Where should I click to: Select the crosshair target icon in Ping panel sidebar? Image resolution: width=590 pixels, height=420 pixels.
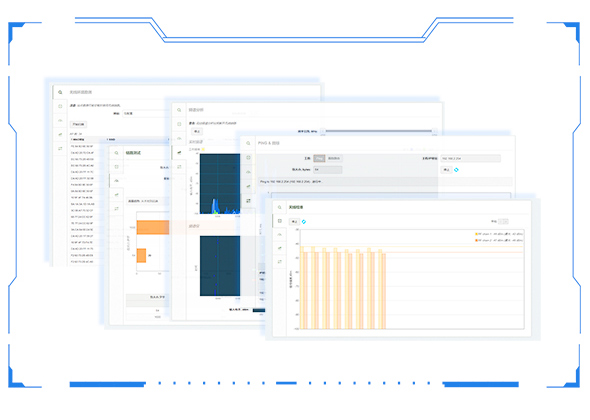click(248, 158)
